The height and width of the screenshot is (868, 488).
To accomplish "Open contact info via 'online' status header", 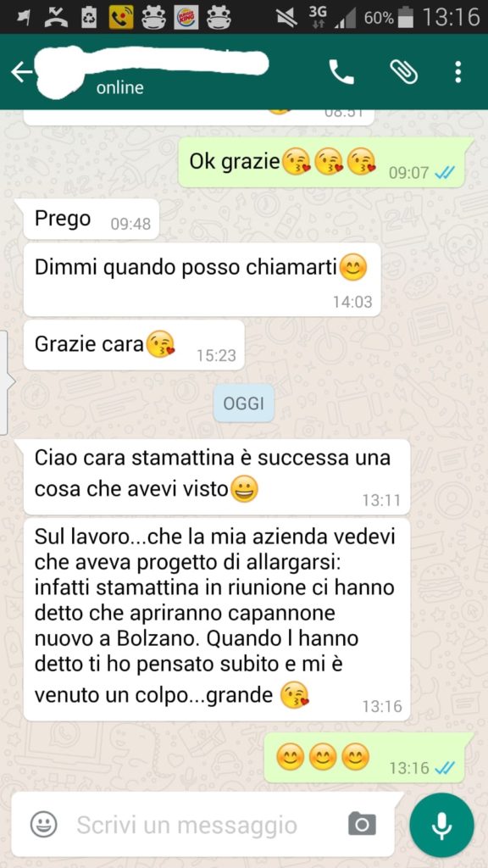I will 119,87.
